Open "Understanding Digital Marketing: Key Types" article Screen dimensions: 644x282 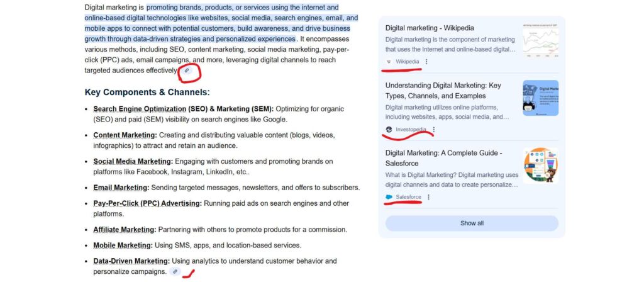click(443, 91)
